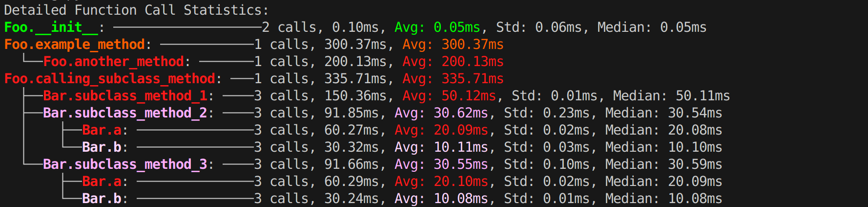Click the Std 0.10ms value

(x=566, y=164)
